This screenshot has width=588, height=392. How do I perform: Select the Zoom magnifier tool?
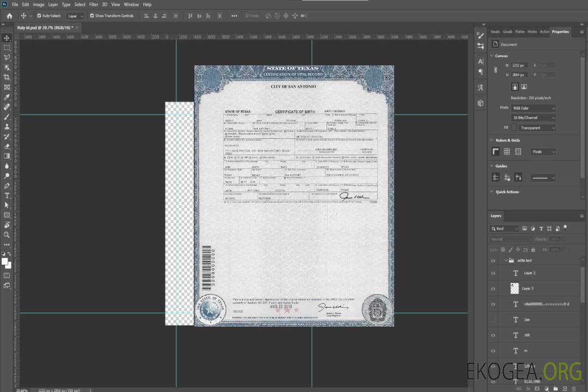[x=7, y=235]
